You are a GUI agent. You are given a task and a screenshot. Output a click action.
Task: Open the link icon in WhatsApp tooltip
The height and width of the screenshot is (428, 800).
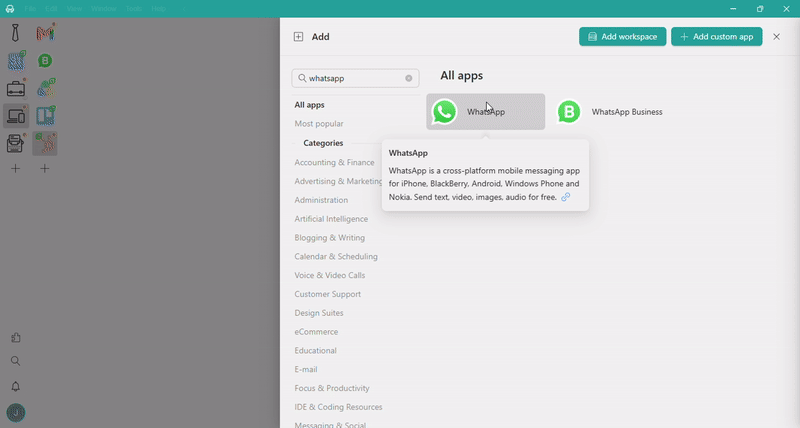point(565,197)
